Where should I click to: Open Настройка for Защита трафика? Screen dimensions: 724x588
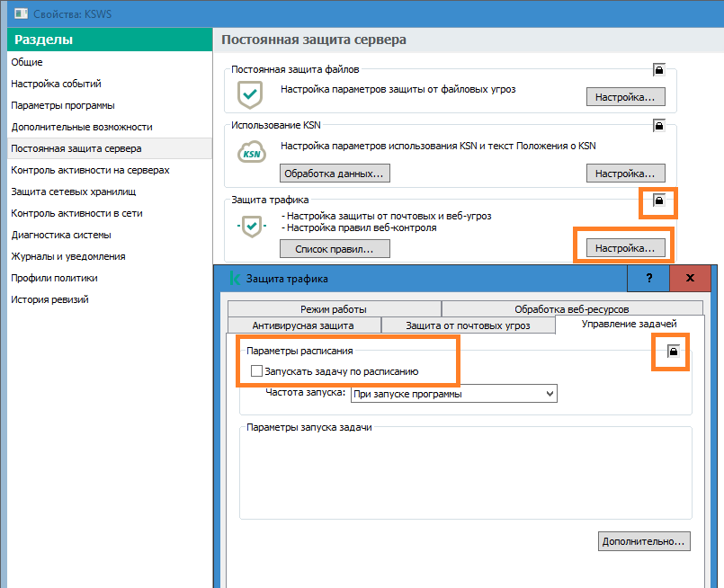click(x=626, y=248)
